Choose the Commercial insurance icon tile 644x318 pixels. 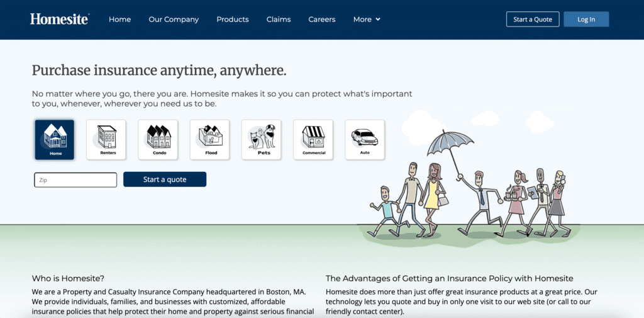pyautogui.click(x=313, y=139)
